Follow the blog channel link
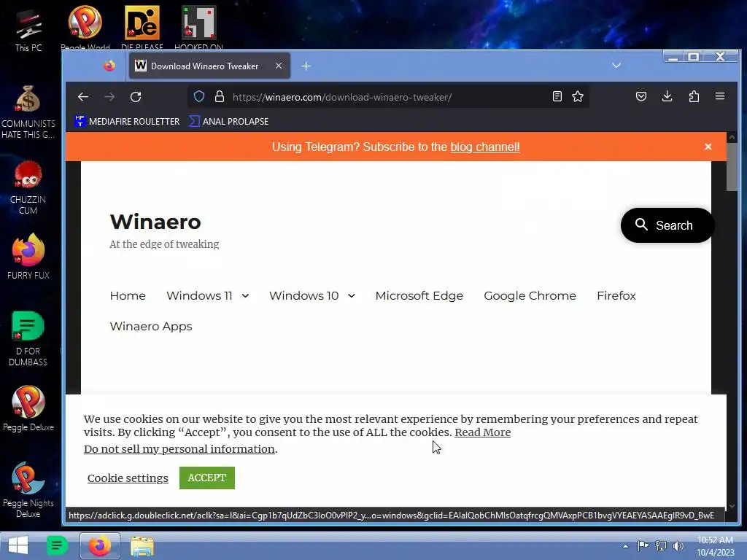 coord(485,147)
